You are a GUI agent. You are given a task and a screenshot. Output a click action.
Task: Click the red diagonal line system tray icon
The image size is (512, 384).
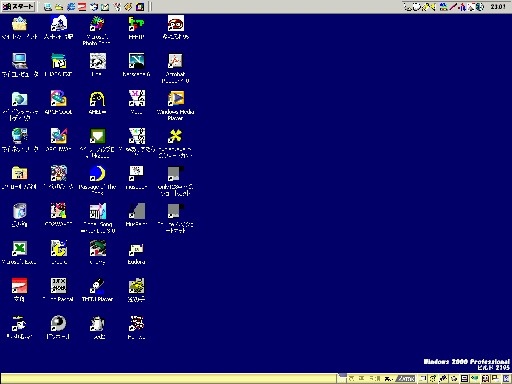pyautogui.click(x=453, y=7)
